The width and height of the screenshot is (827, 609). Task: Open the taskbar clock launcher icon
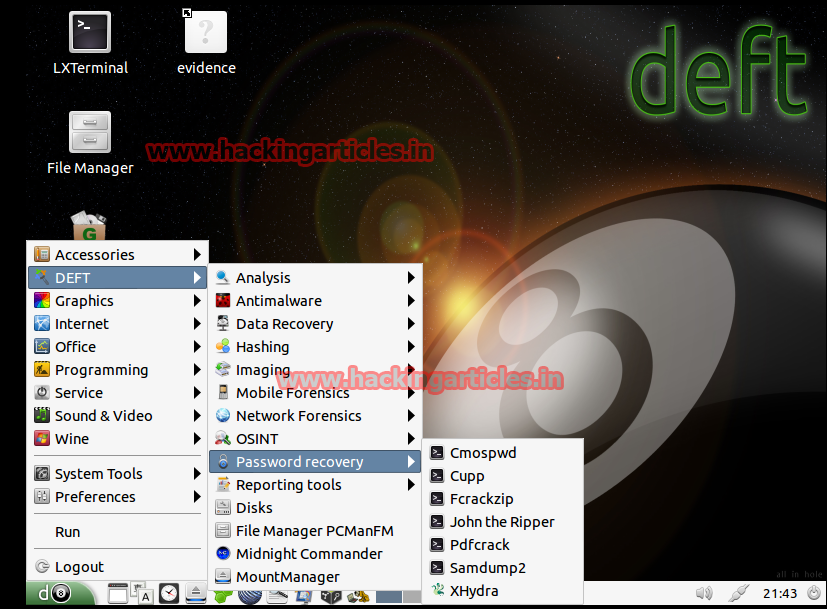click(169, 594)
